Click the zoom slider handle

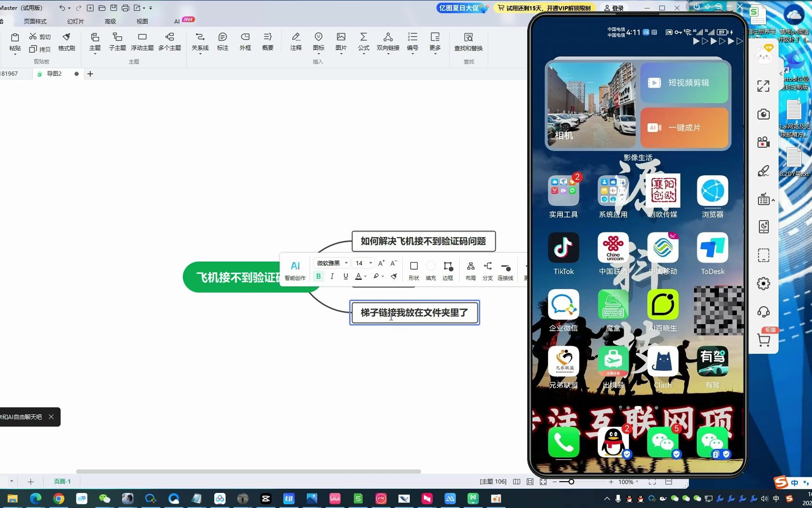571,482
